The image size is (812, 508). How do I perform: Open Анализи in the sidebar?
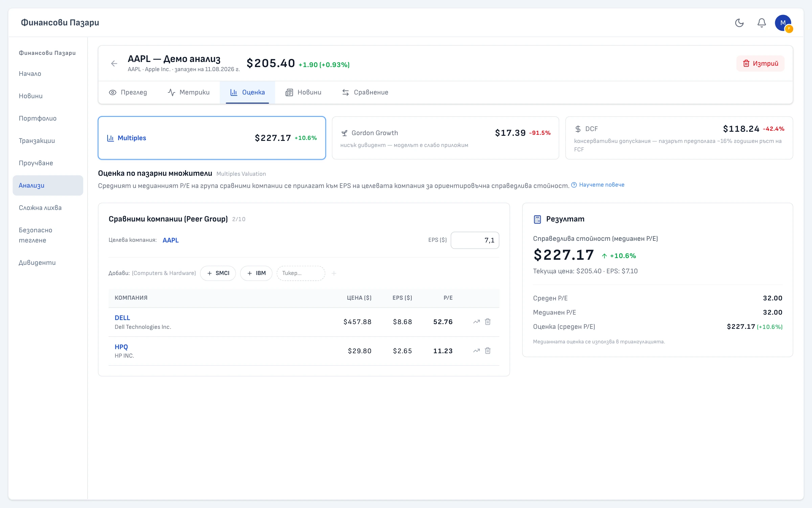pyautogui.click(x=48, y=185)
